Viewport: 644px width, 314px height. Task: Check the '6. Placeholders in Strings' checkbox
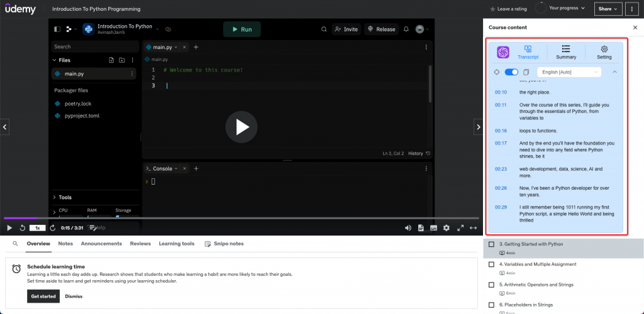tap(491, 305)
